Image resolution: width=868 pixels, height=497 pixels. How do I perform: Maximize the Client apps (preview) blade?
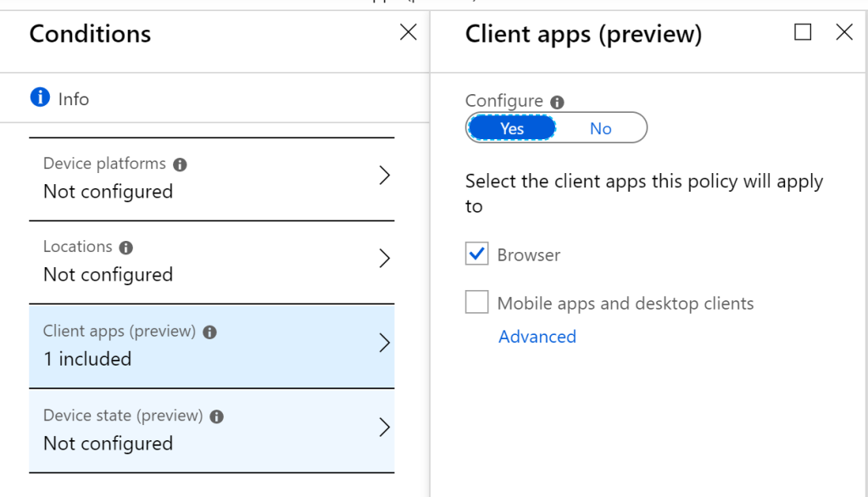tap(803, 32)
